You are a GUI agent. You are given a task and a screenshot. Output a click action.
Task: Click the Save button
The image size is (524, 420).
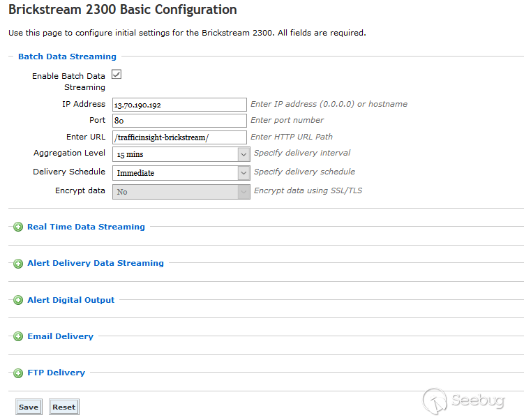tap(29, 407)
